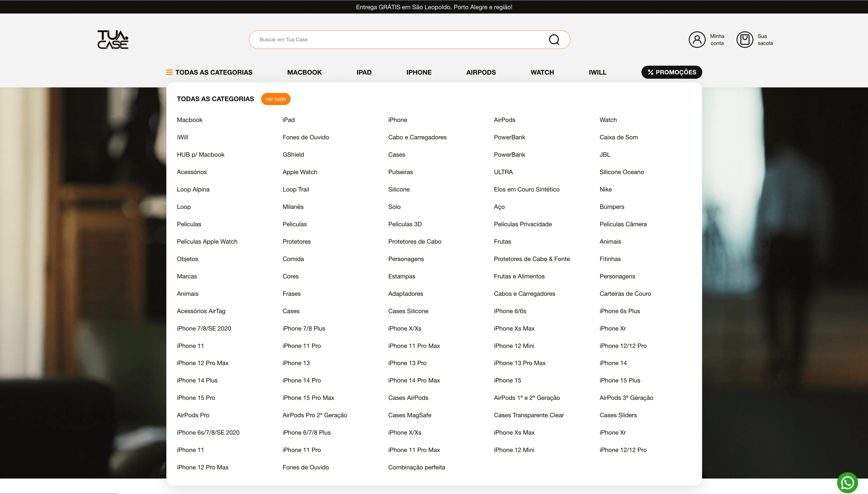Focus the Buscar em Tua Case field
This screenshot has height=494, width=868.
point(409,40)
